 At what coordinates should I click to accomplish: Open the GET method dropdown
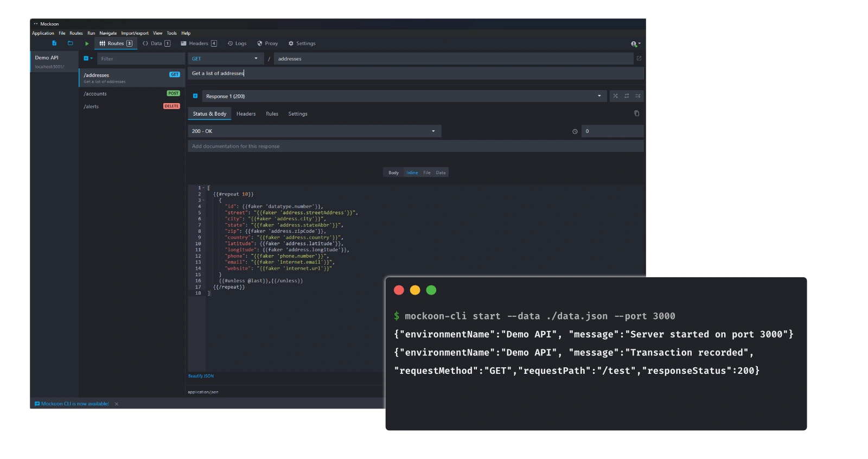point(226,59)
